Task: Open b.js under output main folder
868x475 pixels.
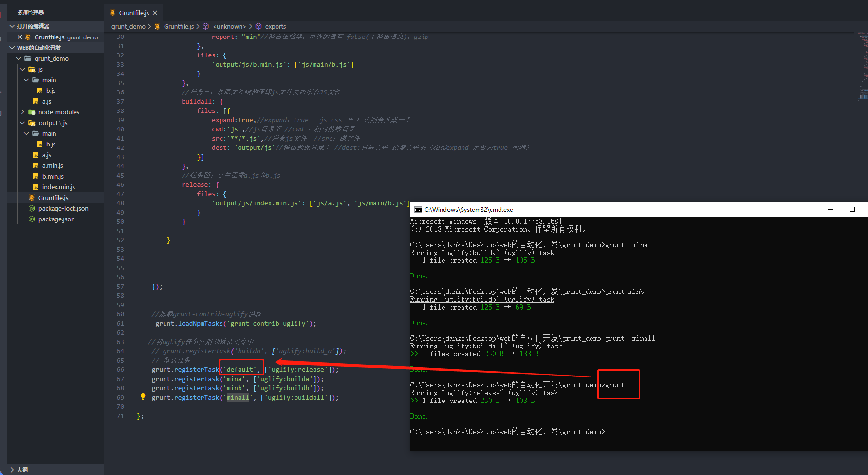Action: tap(51, 144)
